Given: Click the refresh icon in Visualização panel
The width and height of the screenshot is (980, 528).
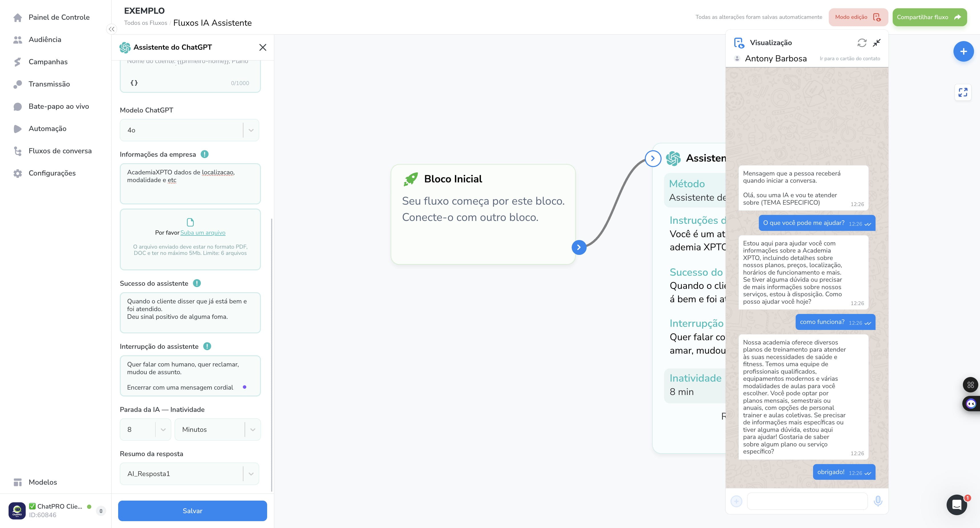Looking at the screenshot, I should pyautogui.click(x=862, y=43).
